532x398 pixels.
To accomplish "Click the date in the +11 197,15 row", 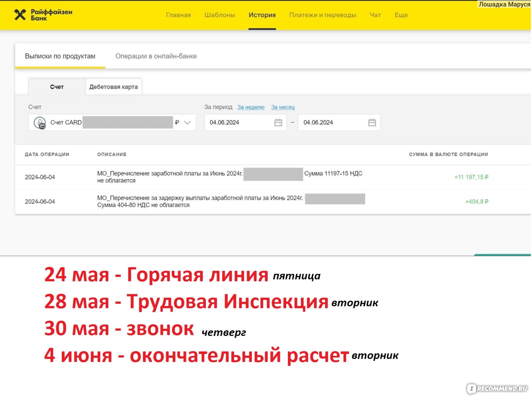I will [40, 177].
